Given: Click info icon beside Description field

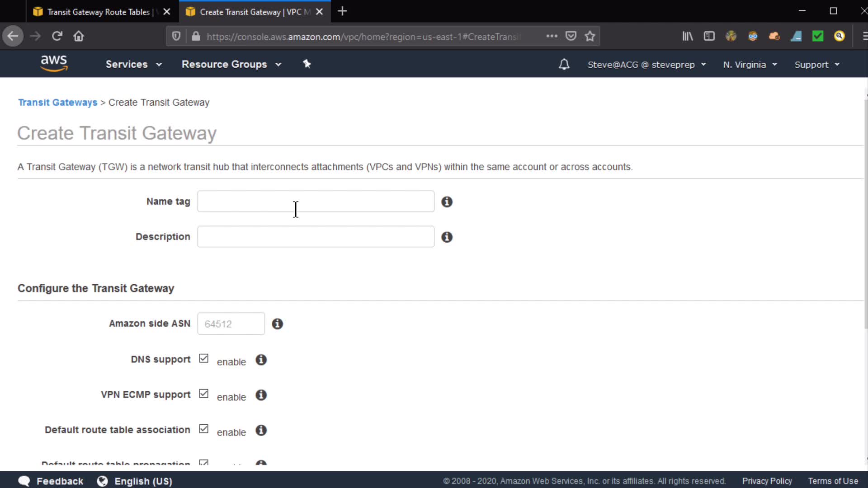Looking at the screenshot, I should click(x=447, y=237).
